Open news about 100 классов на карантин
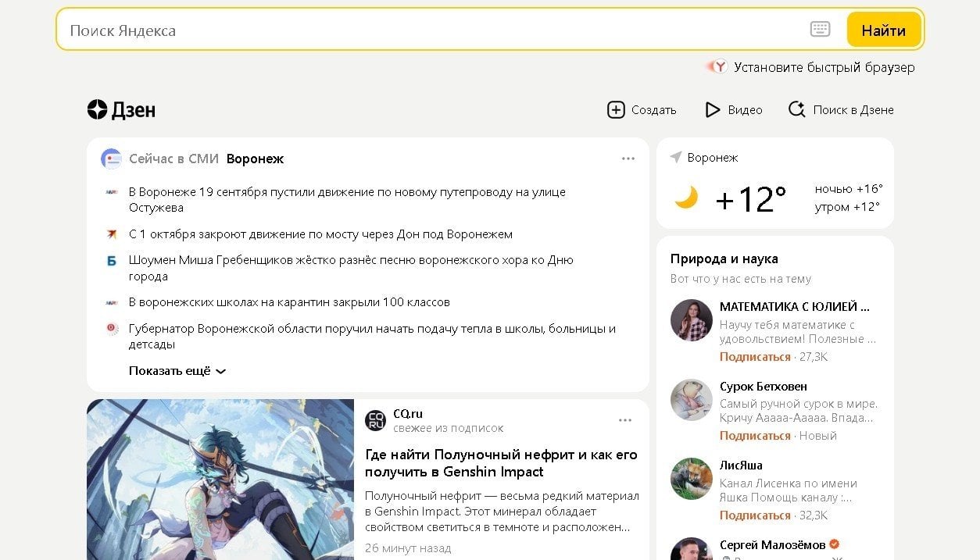 tap(289, 301)
